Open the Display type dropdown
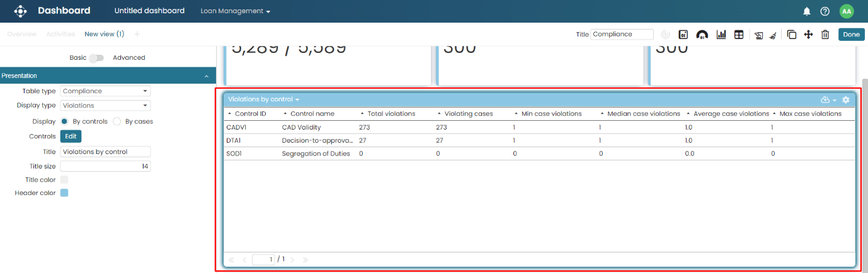Screen dimensions: 868x273 tap(105, 106)
